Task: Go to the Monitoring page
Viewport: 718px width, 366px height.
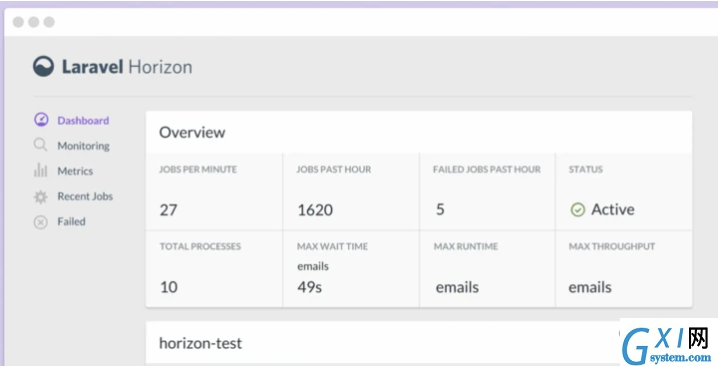Action: pos(83,146)
